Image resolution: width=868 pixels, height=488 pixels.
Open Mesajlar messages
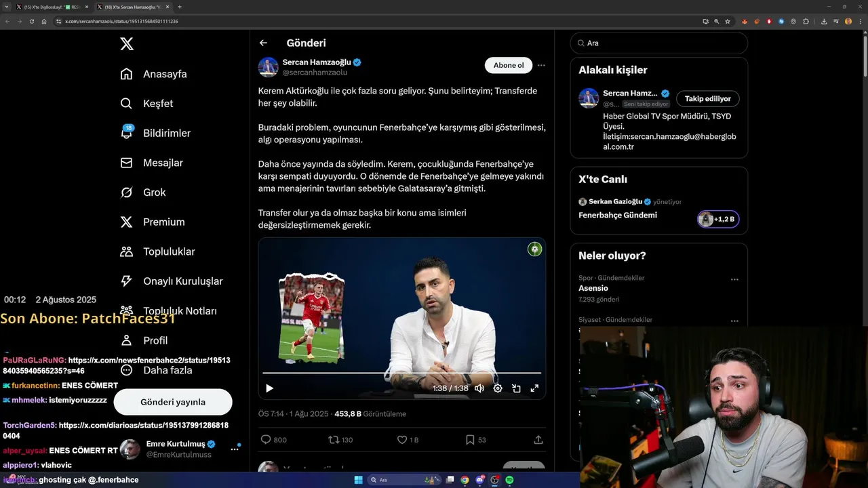coord(151,163)
